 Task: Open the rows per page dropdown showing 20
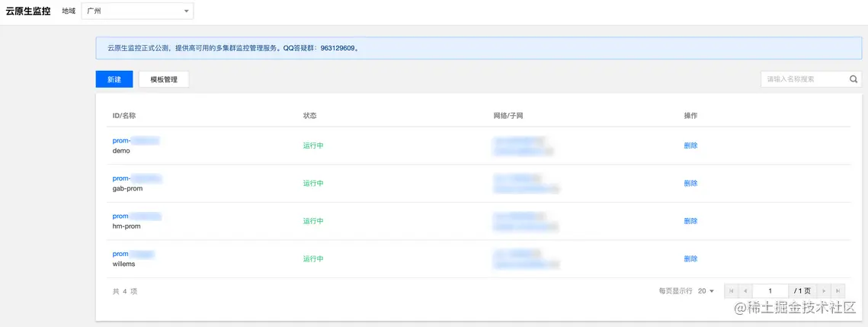(706, 291)
